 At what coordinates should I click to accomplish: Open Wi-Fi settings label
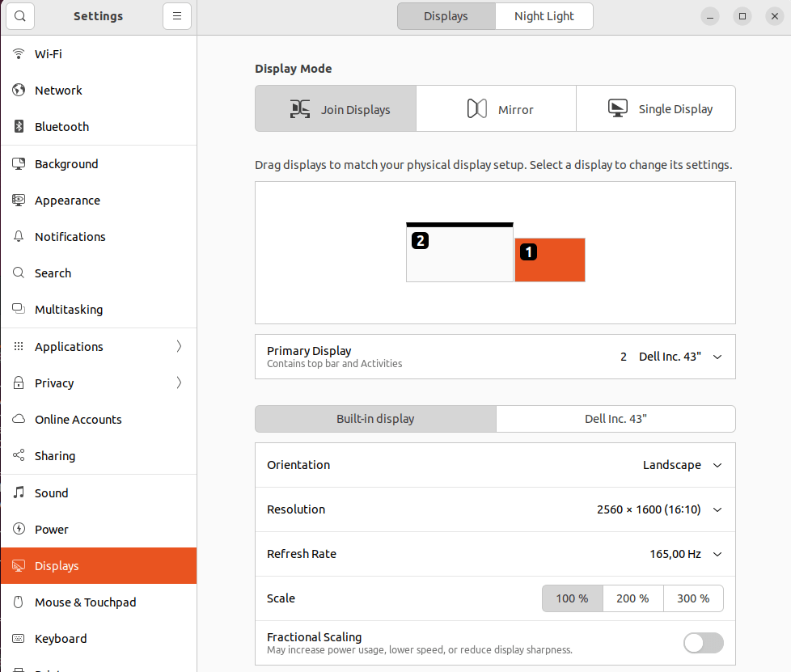[49, 54]
